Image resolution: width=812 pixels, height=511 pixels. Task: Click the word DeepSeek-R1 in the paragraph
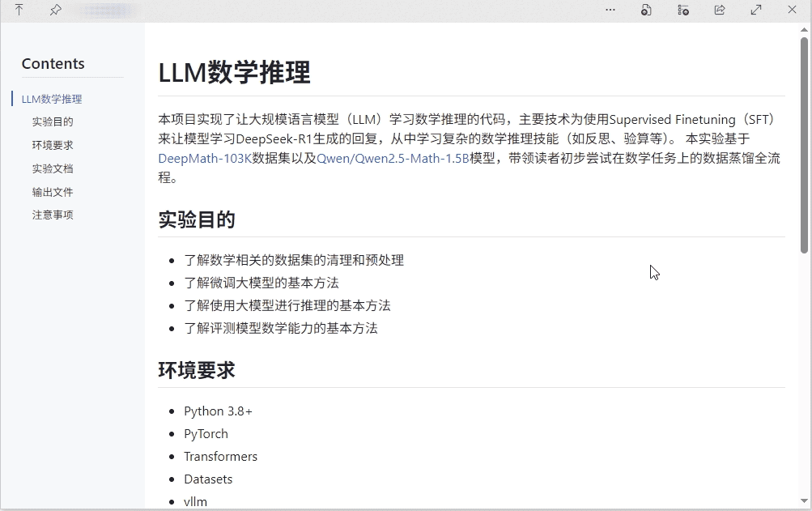coord(274,139)
